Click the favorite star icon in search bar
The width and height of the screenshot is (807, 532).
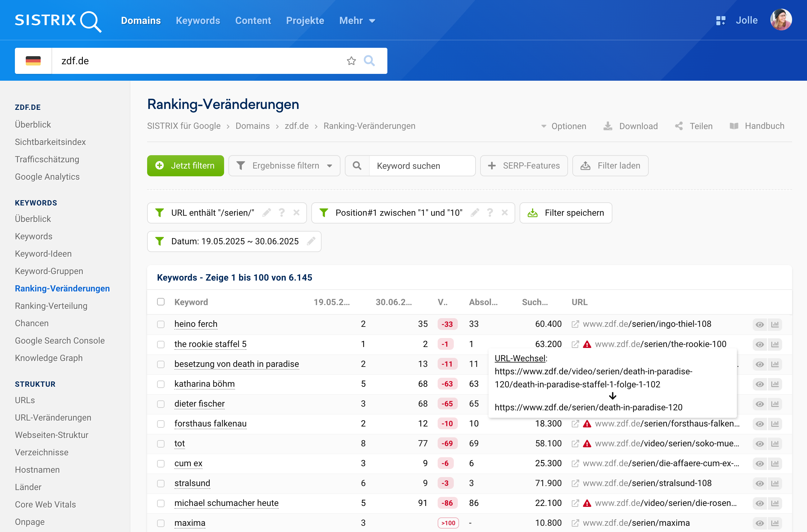(x=351, y=61)
